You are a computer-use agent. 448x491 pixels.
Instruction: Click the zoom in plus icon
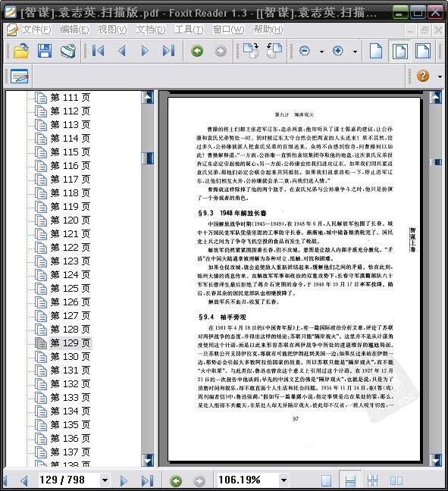click(338, 51)
